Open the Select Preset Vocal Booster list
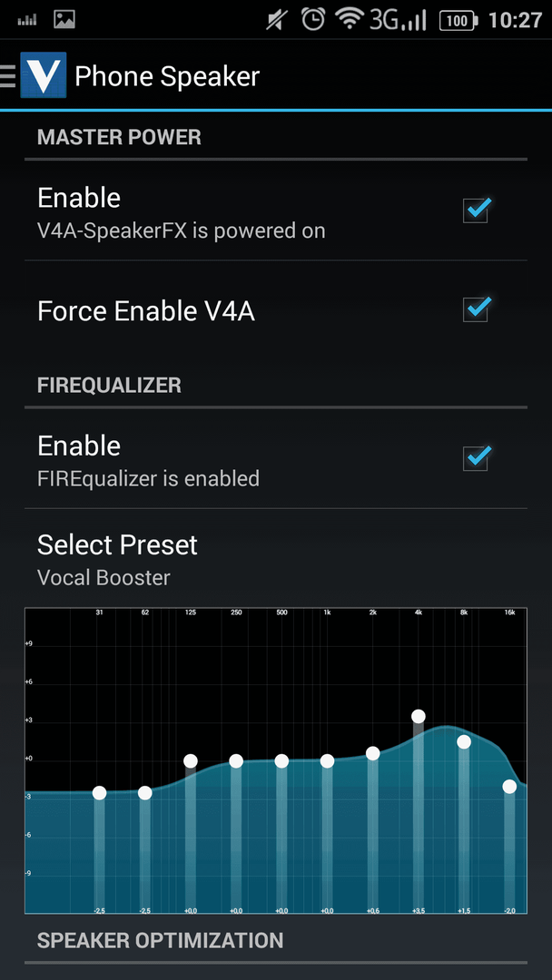The height and width of the screenshot is (980, 552). coord(276,558)
